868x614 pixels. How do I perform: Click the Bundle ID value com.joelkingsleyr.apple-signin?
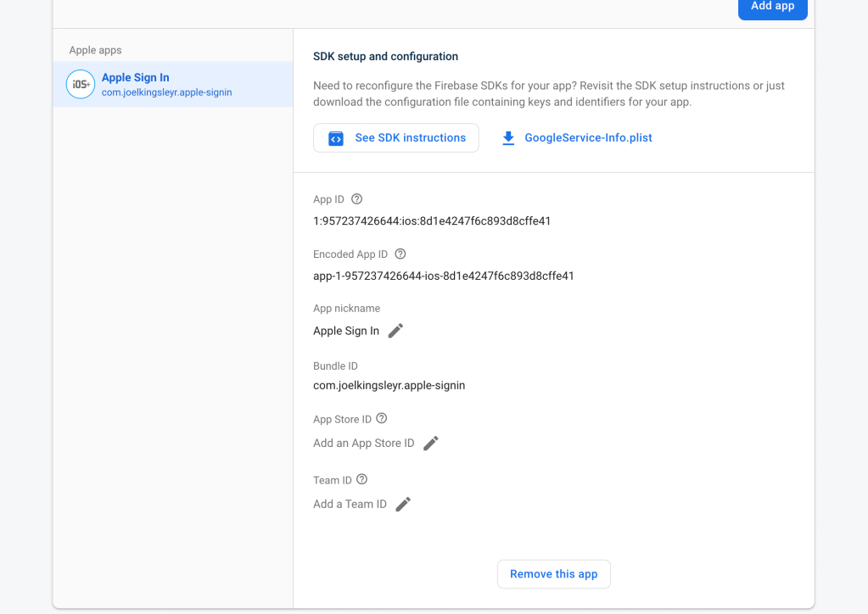point(389,385)
